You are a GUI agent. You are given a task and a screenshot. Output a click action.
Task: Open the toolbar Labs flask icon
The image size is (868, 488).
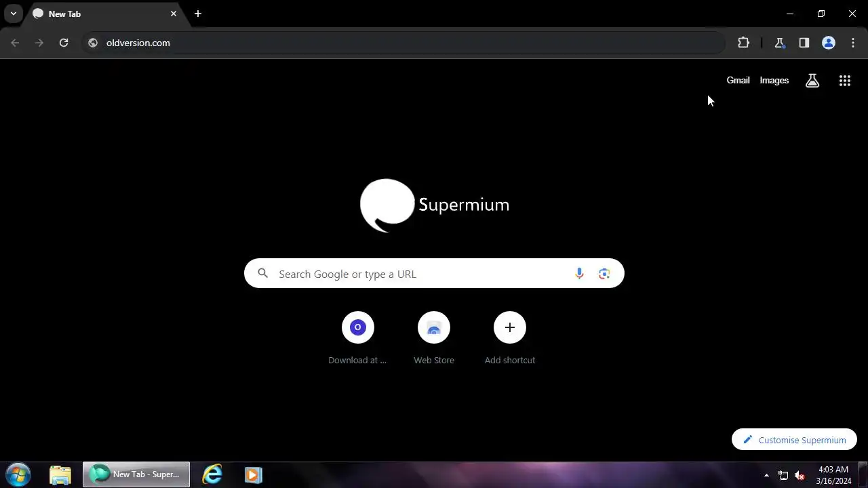pyautogui.click(x=780, y=43)
